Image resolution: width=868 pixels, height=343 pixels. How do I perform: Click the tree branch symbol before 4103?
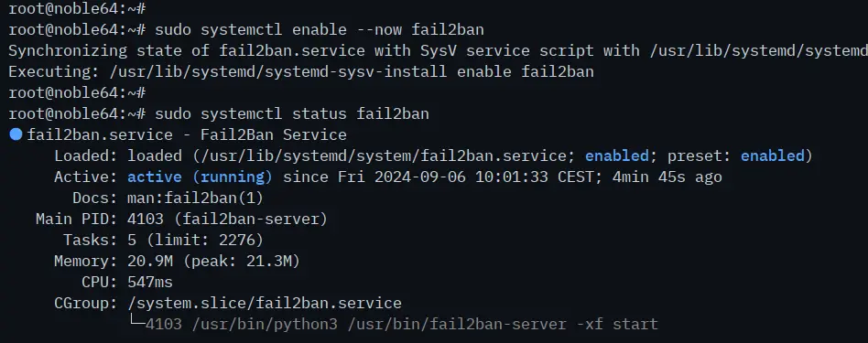pos(136,319)
